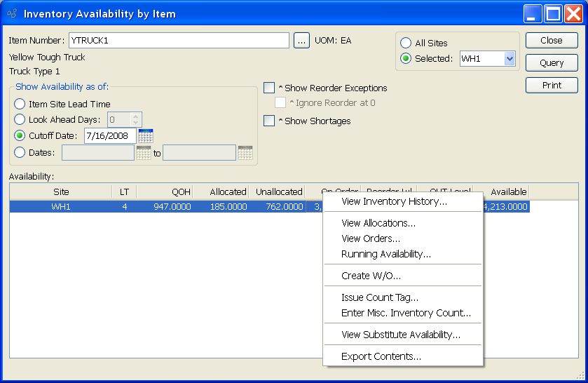The width and height of the screenshot is (588, 383).
Task: Expand the WH1 site selection dropdown
Action: coord(510,59)
